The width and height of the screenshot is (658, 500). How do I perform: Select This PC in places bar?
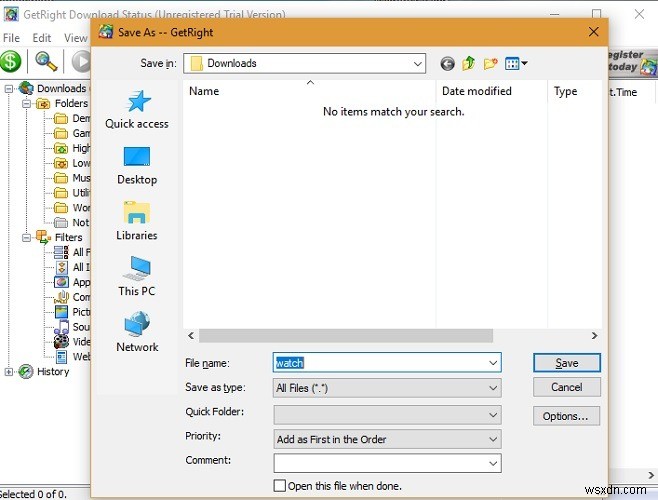pyautogui.click(x=137, y=277)
